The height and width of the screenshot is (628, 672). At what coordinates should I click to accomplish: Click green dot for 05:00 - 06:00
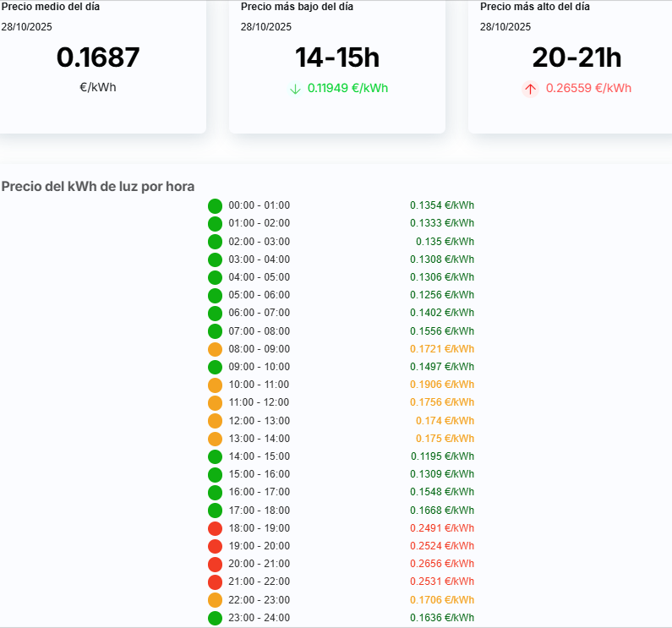tap(215, 295)
